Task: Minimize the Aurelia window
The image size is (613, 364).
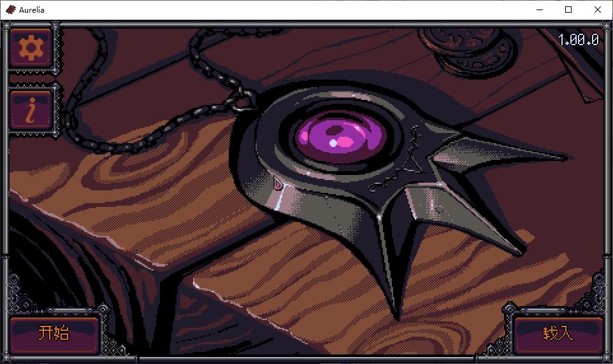Action: [x=540, y=10]
